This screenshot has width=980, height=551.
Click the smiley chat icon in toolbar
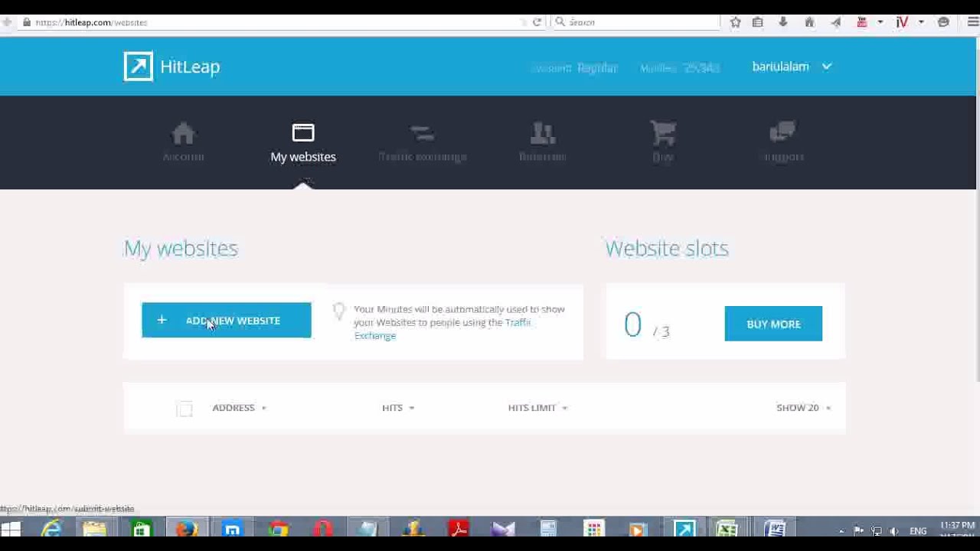943,22
